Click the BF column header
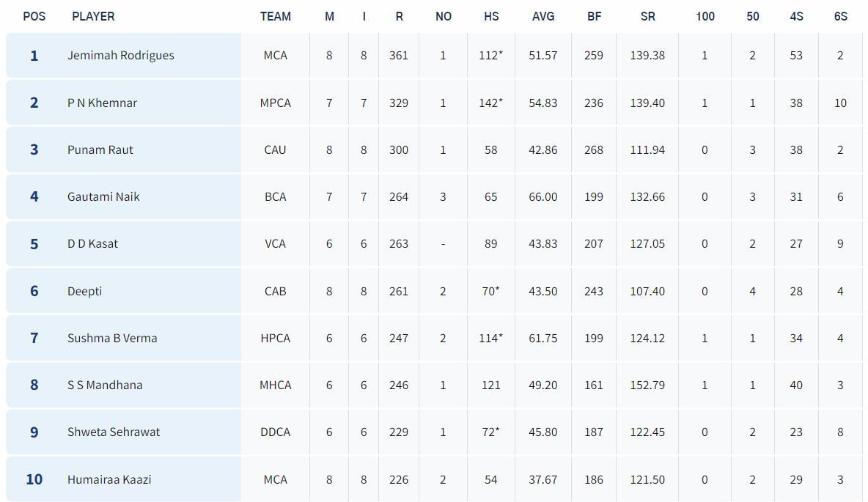868x502 pixels. (594, 16)
